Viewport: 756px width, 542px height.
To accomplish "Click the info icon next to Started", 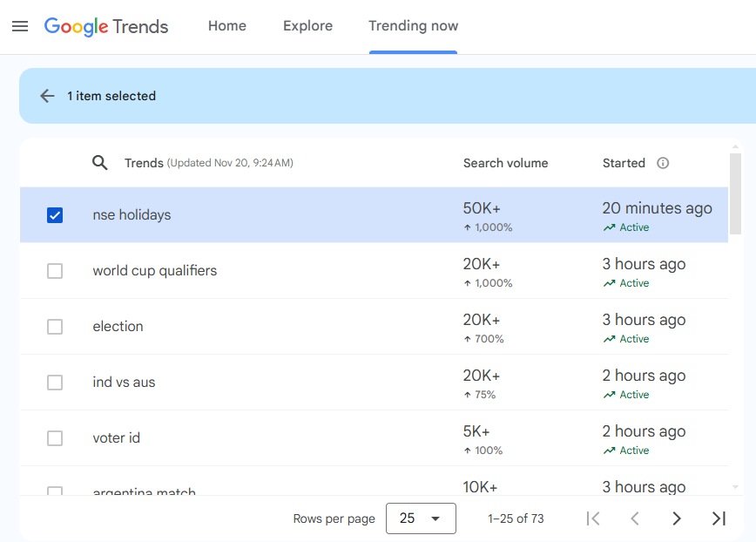I will point(663,163).
